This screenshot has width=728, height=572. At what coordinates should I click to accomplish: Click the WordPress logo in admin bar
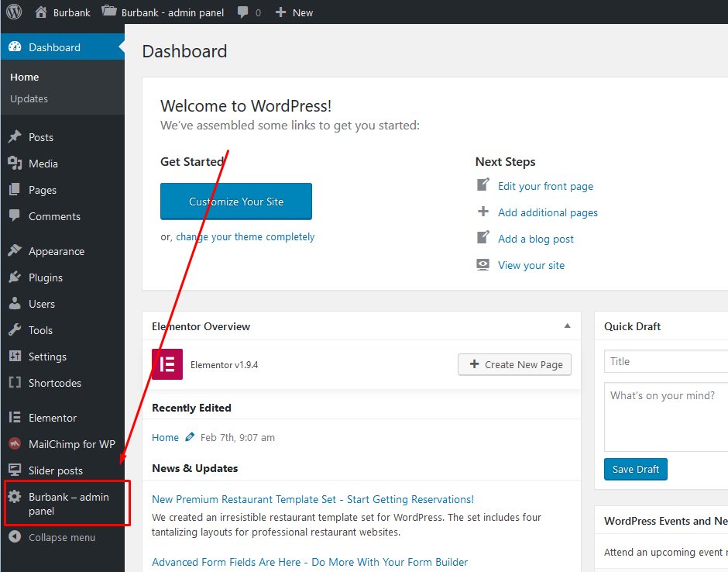(x=14, y=12)
